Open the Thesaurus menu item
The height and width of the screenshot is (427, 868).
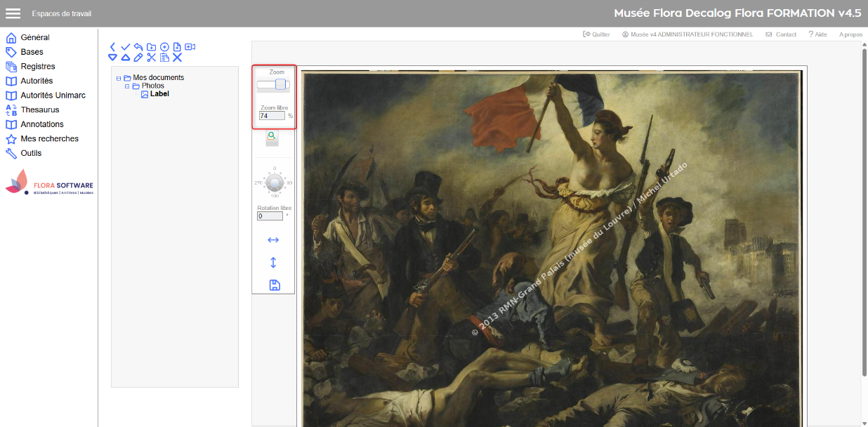coord(40,110)
